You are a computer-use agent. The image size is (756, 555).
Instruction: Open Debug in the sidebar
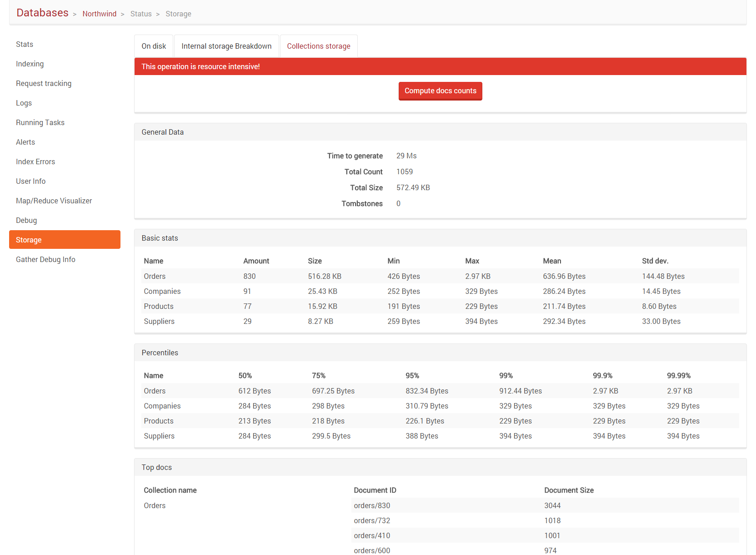click(65, 220)
